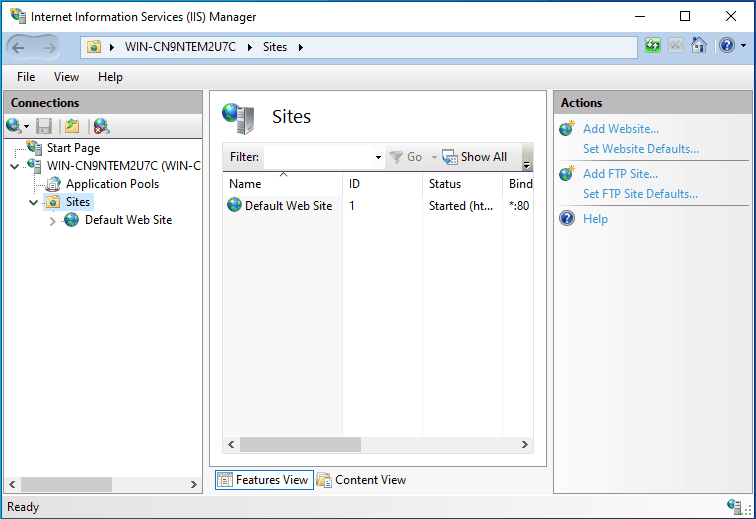
Task: Collapse the WIN-CN9NTEM2U7C server node
Action: tap(14, 166)
